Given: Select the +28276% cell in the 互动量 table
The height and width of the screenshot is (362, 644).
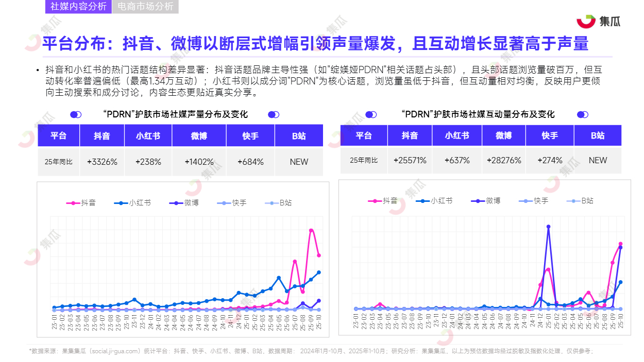Looking at the screenshot, I should pos(503,160).
